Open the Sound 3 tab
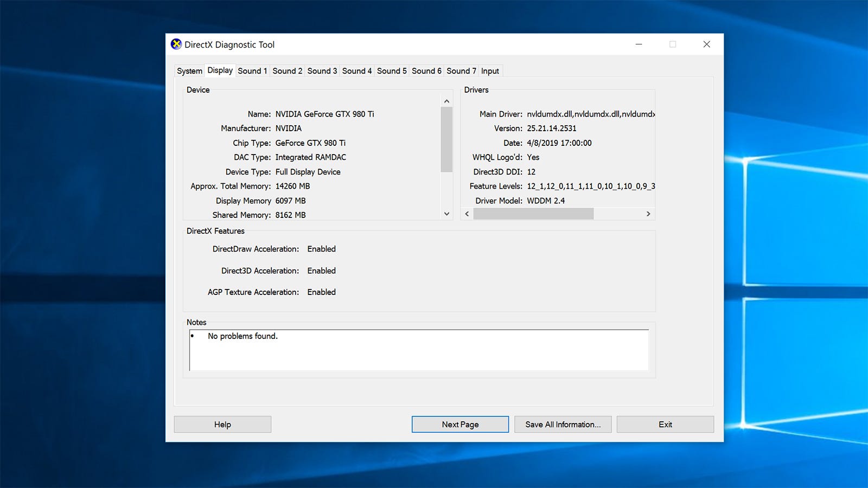 point(322,71)
